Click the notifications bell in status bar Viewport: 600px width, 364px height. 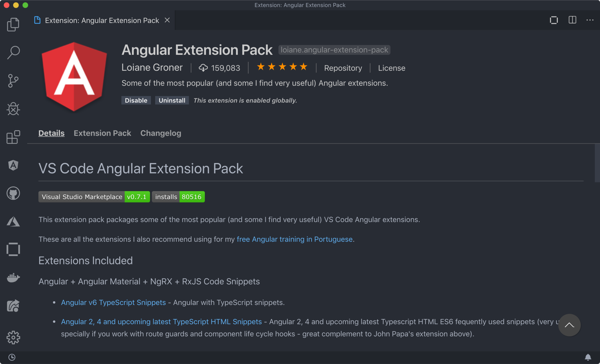point(588,357)
